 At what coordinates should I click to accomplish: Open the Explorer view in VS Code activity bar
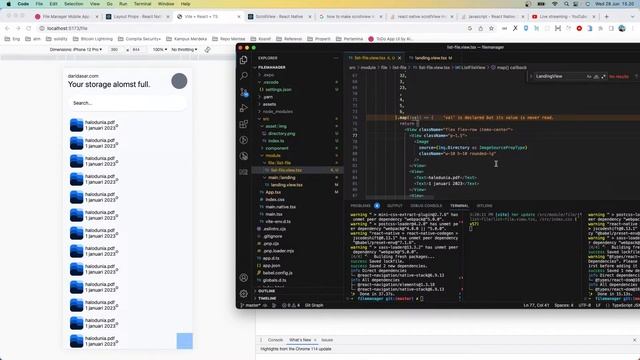(x=244, y=60)
